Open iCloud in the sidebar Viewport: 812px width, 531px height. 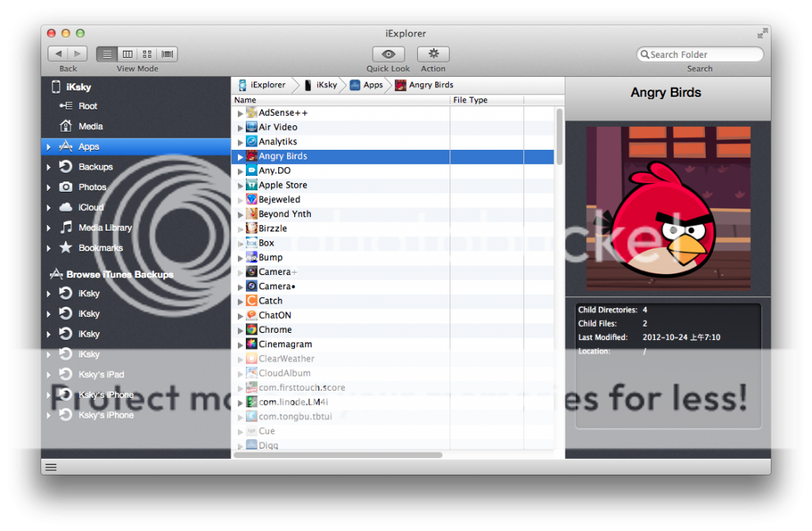90,208
